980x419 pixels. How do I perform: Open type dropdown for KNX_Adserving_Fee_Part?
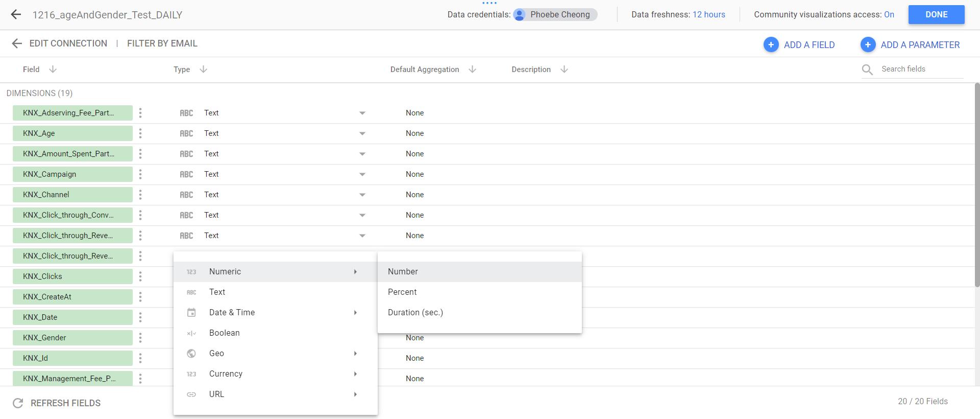[x=362, y=113]
